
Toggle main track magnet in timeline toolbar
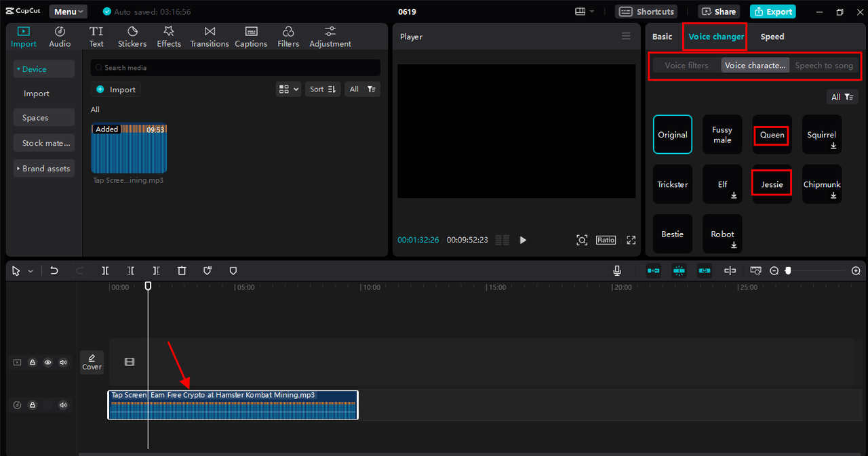click(x=654, y=270)
